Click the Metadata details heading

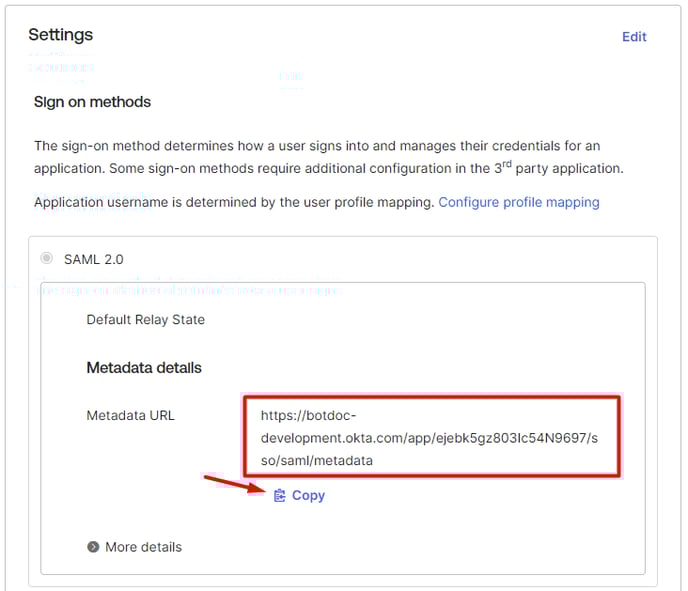144,368
